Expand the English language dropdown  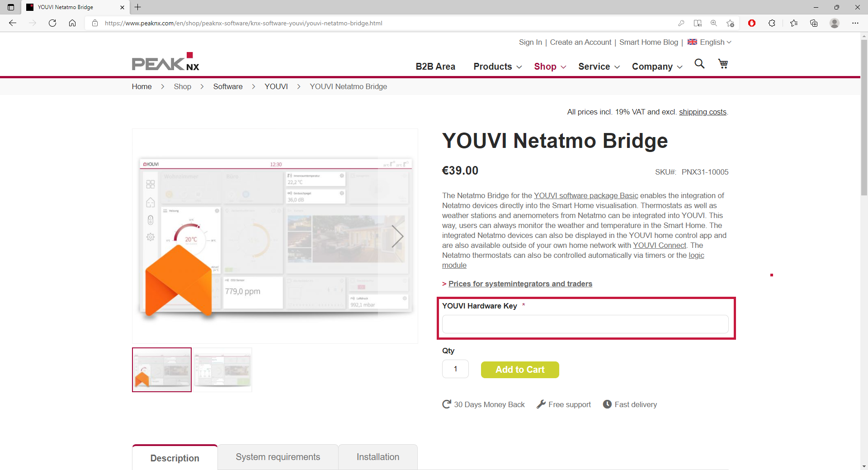716,42
